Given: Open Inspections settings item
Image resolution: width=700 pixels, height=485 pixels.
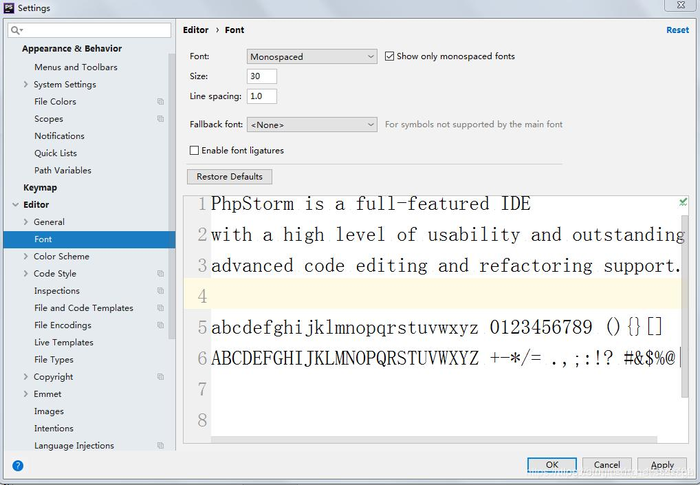Looking at the screenshot, I should click(57, 291).
